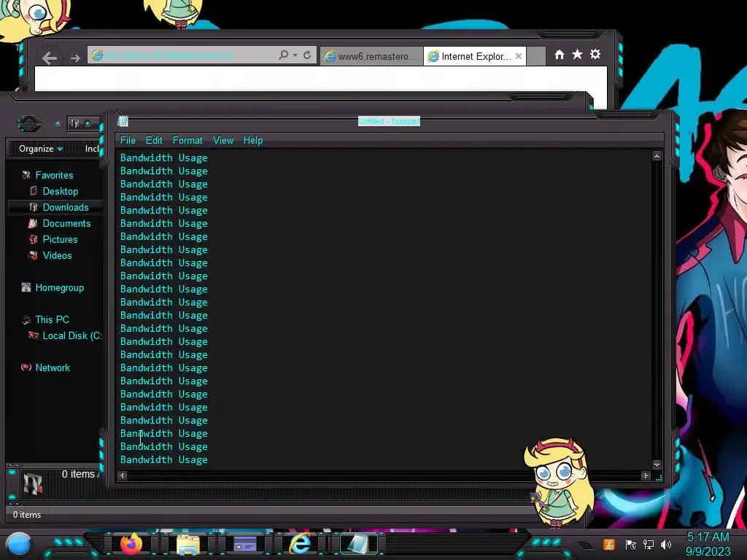Click the Pictures icon in sidebar

click(x=33, y=239)
